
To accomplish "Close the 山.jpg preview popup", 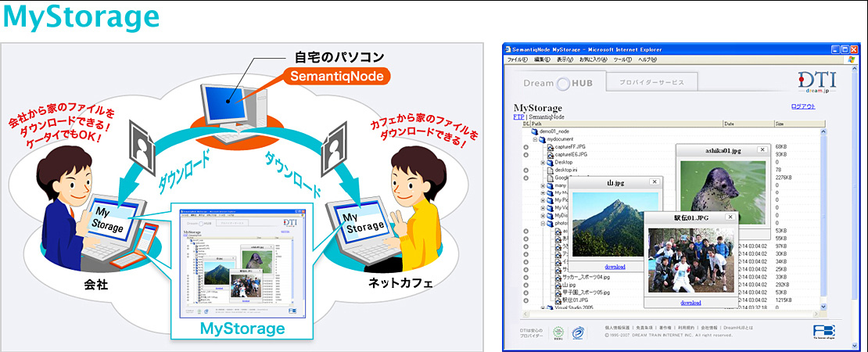I will (655, 181).
